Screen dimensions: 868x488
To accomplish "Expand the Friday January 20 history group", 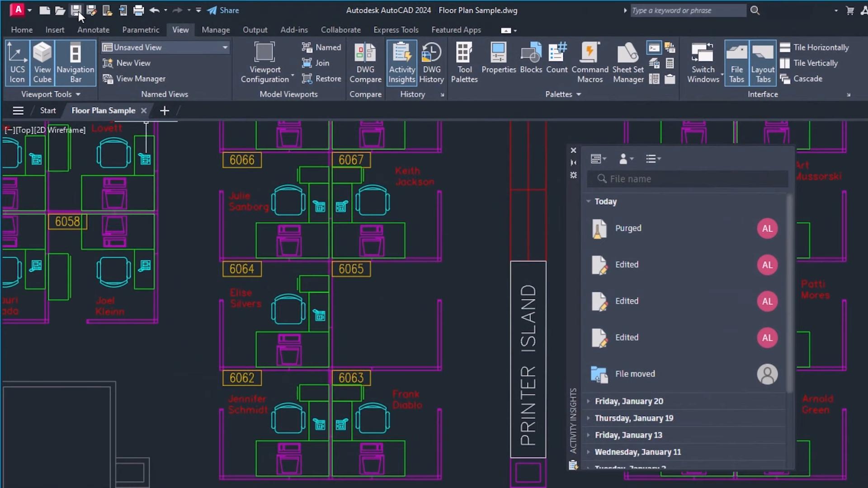I will click(589, 400).
